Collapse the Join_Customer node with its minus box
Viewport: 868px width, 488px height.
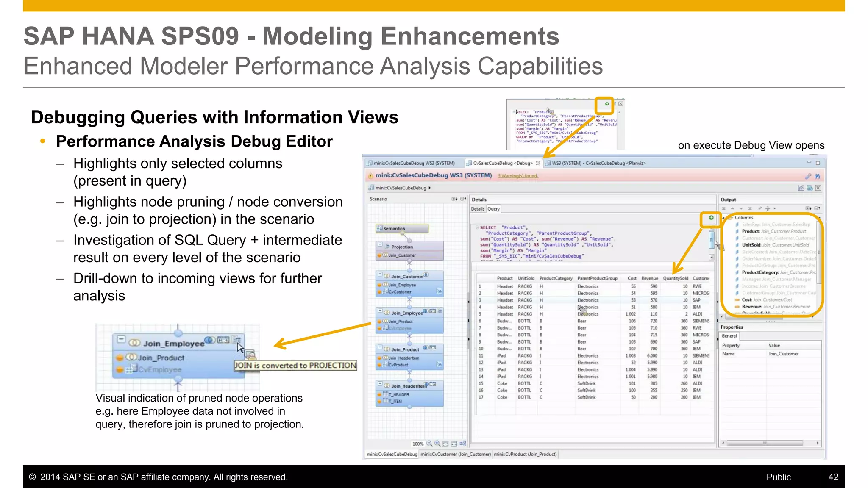380,274
